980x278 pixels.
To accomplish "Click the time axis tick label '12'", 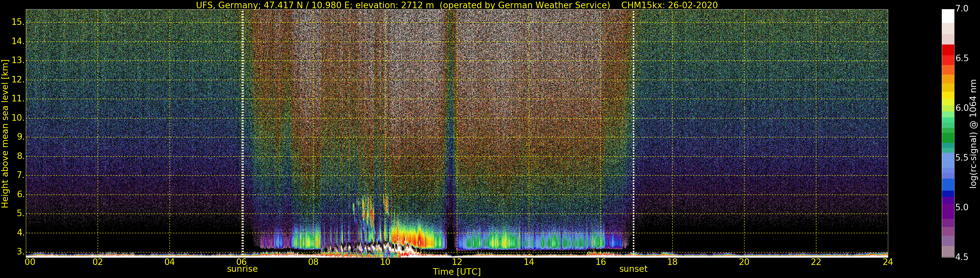I will click(457, 262).
